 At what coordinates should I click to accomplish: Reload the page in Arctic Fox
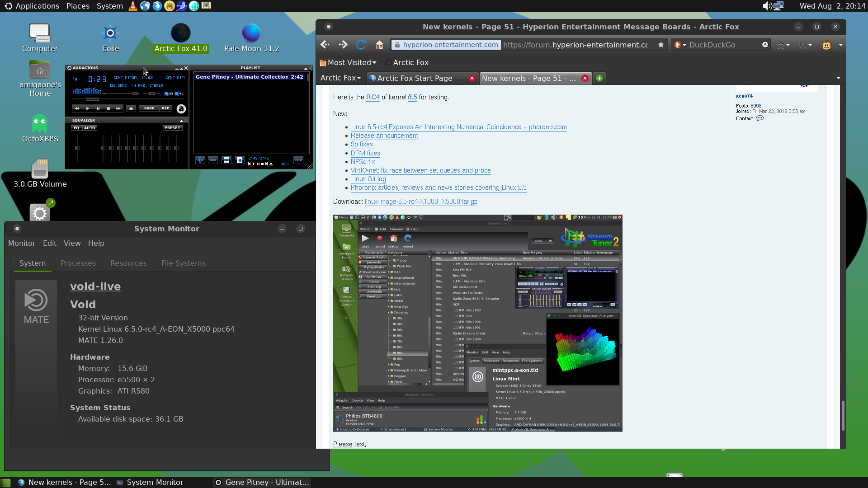pos(361,45)
